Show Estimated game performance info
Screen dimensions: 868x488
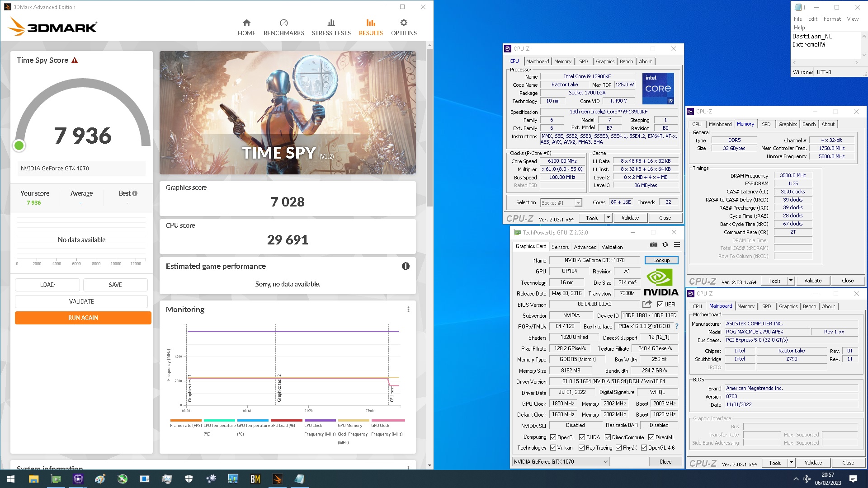point(406,266)
